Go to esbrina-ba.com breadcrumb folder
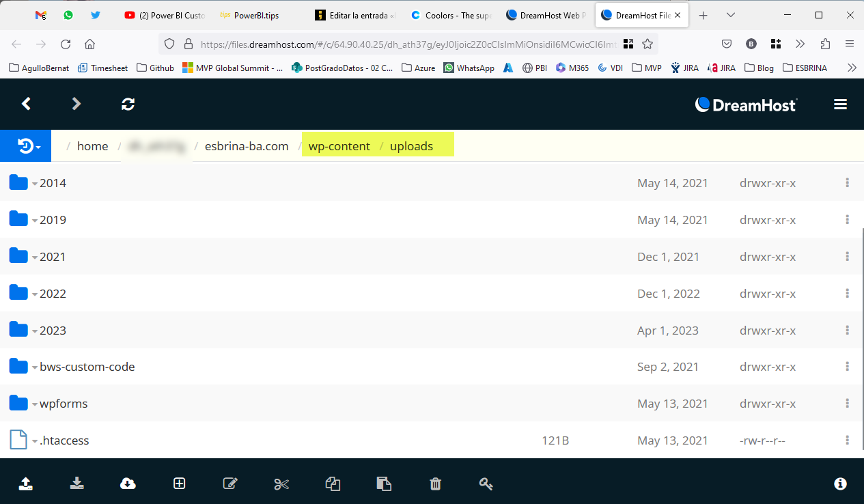The width and height of the screenshot is (864, 504). click(x=247, y=146)
